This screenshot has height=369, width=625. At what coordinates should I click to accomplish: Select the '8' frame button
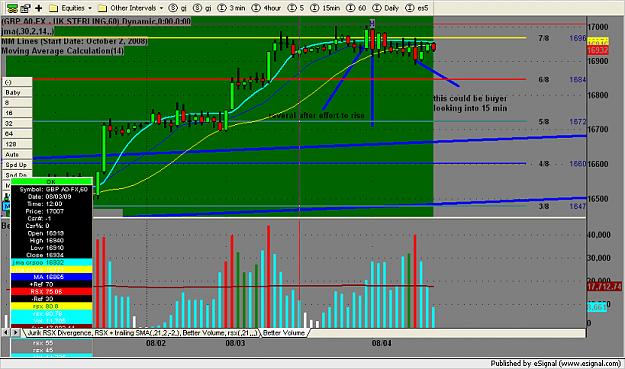(x=17, y=102)
